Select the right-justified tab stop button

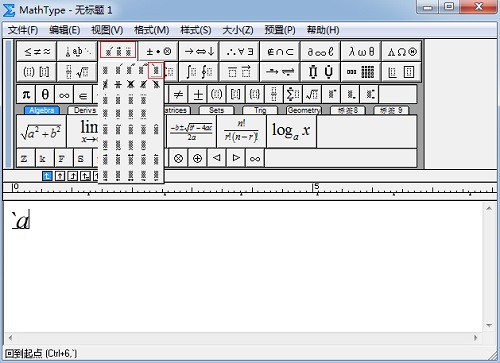point(73,176)
